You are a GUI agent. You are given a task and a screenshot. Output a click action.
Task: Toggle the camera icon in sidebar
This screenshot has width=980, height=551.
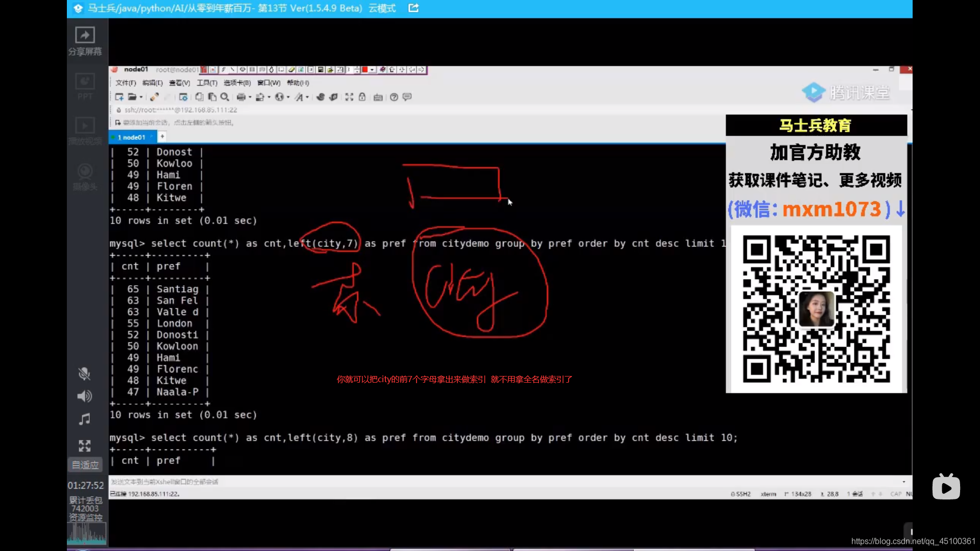click(x=85, y=171)
